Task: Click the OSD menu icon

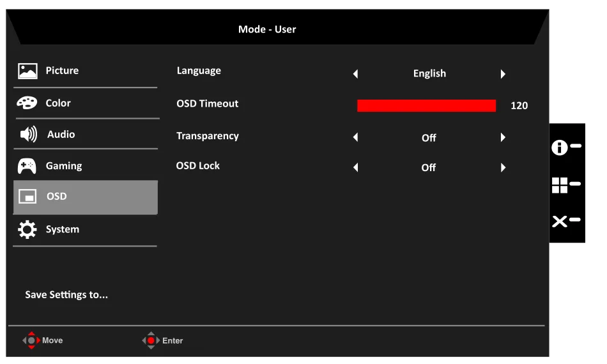Action: tap(27, 197)
